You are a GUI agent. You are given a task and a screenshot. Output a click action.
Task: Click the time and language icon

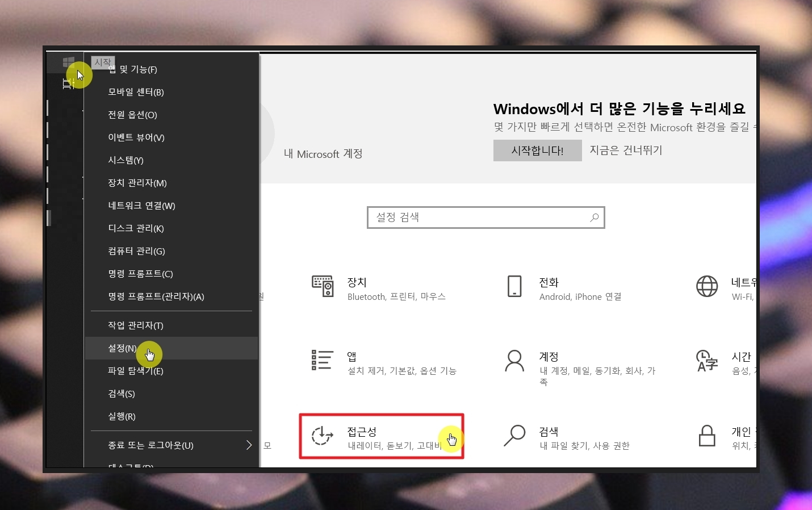[707, 361]
